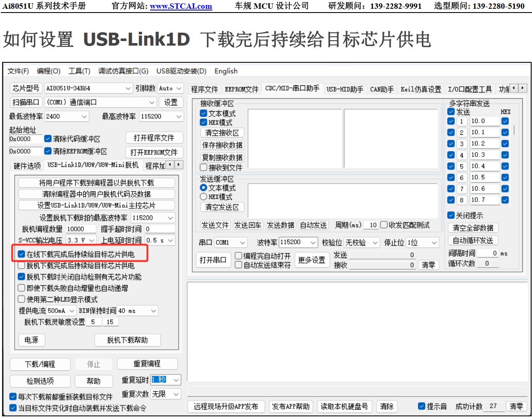Open the www.STCAI.com website link

coord(181,6)
